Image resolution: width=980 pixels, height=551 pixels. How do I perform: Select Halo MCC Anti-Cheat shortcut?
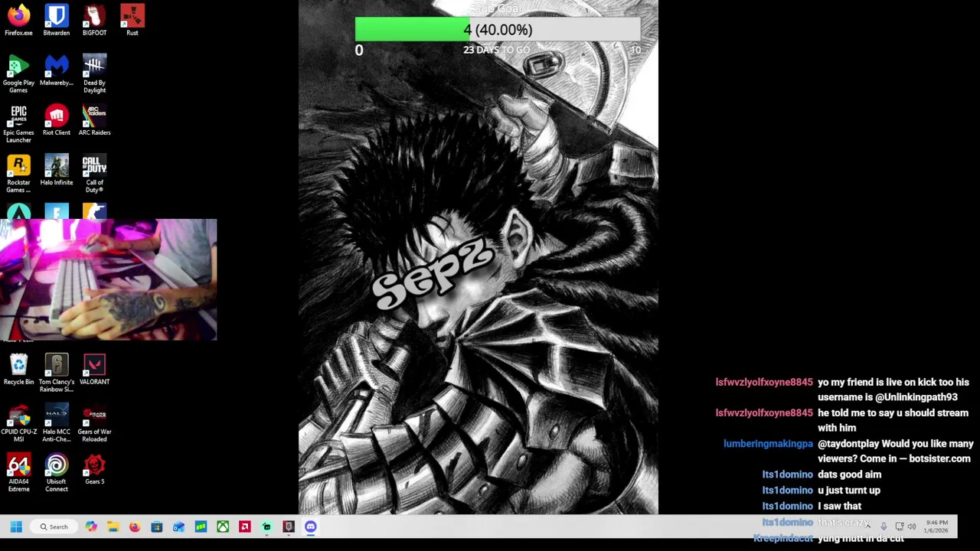[56, 422]
